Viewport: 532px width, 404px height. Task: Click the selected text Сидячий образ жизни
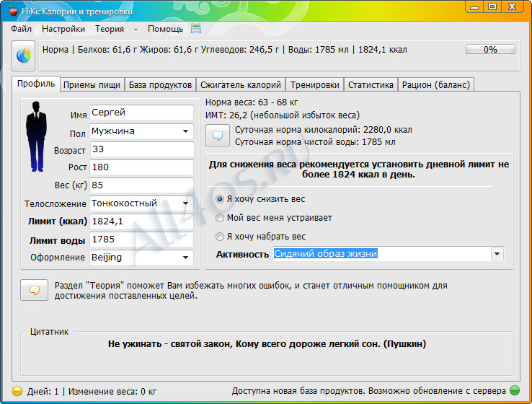click(x=326, y=254)
